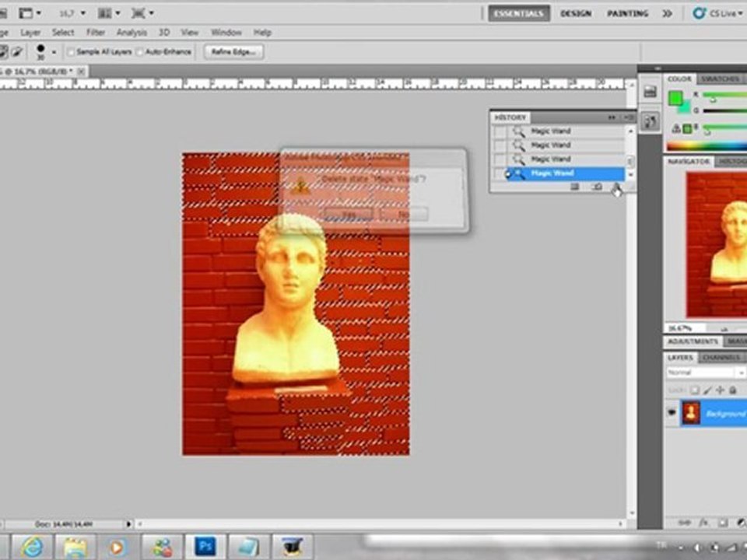
Task: Open the brush picker dropdown arrow
Action: point(54,52)
